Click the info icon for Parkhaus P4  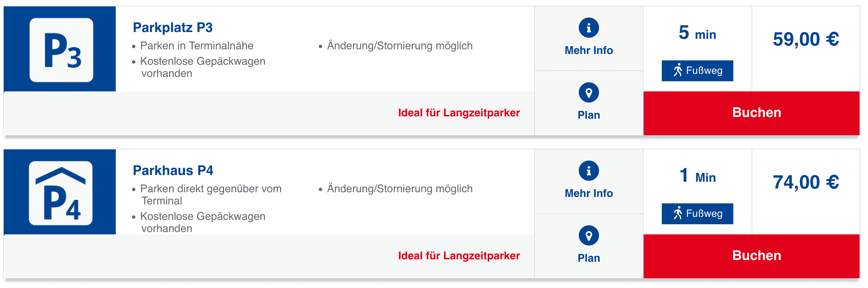tap(589, 171)
